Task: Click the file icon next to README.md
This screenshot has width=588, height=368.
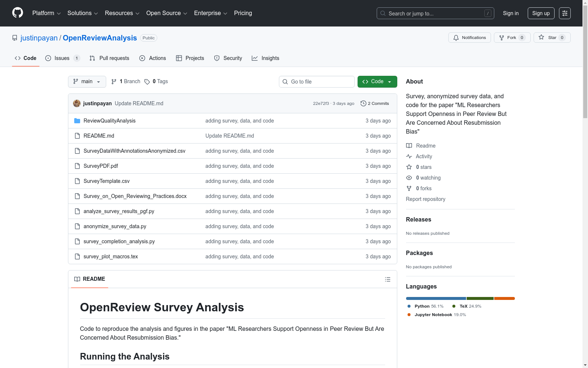Action: (77, 136)
